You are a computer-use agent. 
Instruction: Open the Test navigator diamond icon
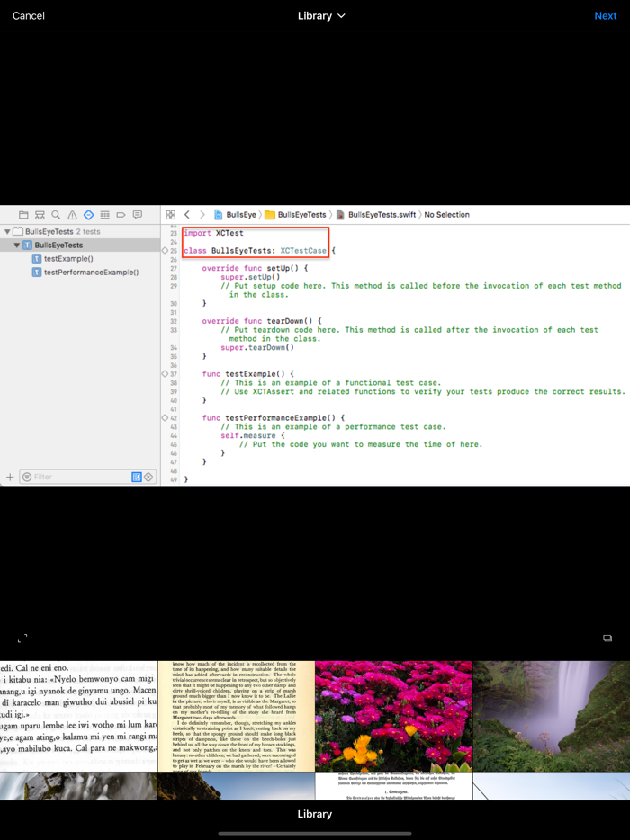pyautogui.click(x=88, y=215)
